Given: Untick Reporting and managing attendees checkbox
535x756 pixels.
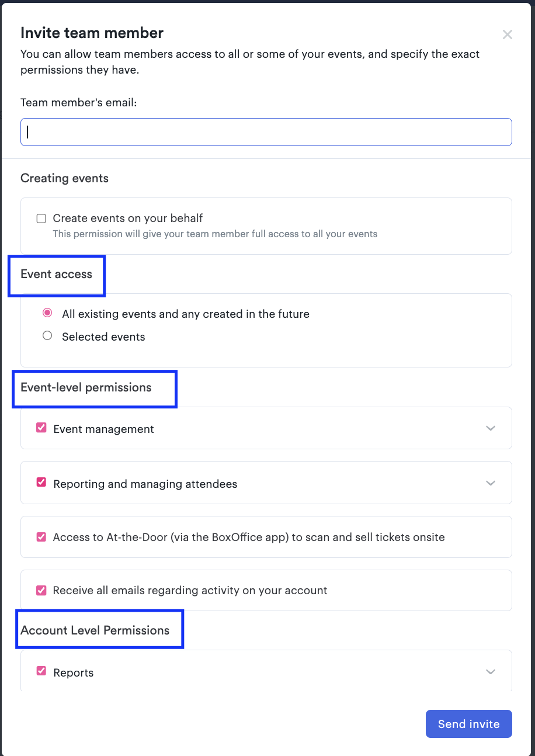Looking at the screenshot, I should tap(41, 483).
